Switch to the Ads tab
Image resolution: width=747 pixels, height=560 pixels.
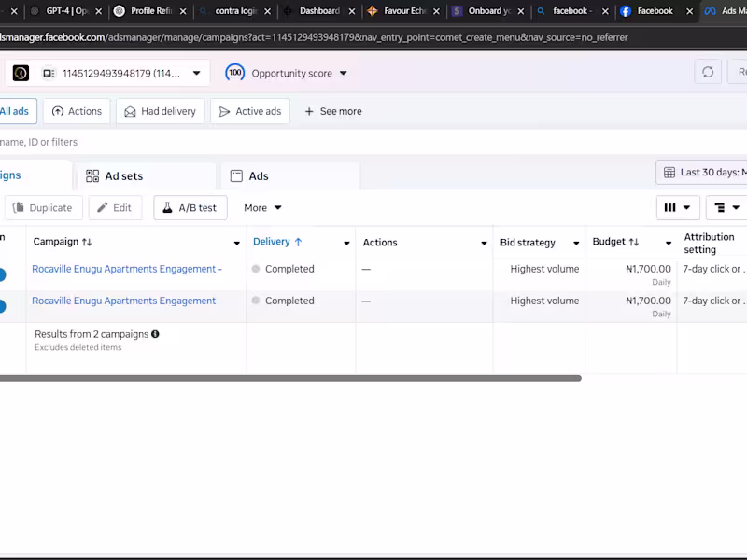tap(290, 176)
